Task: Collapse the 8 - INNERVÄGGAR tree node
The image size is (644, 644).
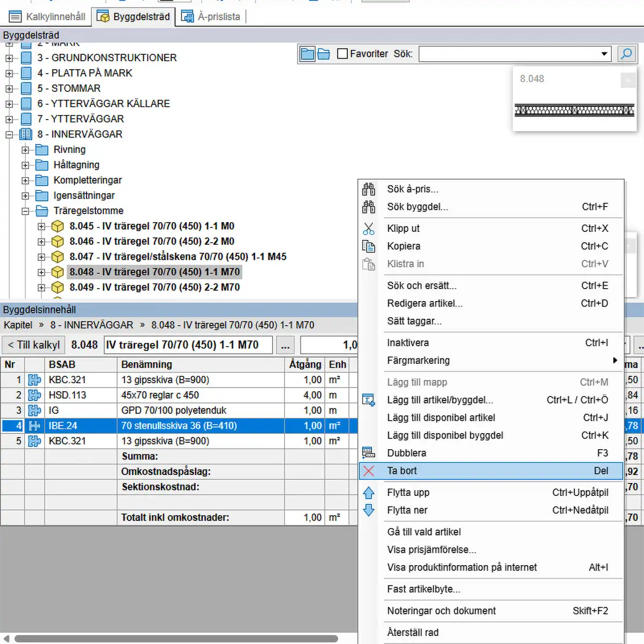Action: 9,135
